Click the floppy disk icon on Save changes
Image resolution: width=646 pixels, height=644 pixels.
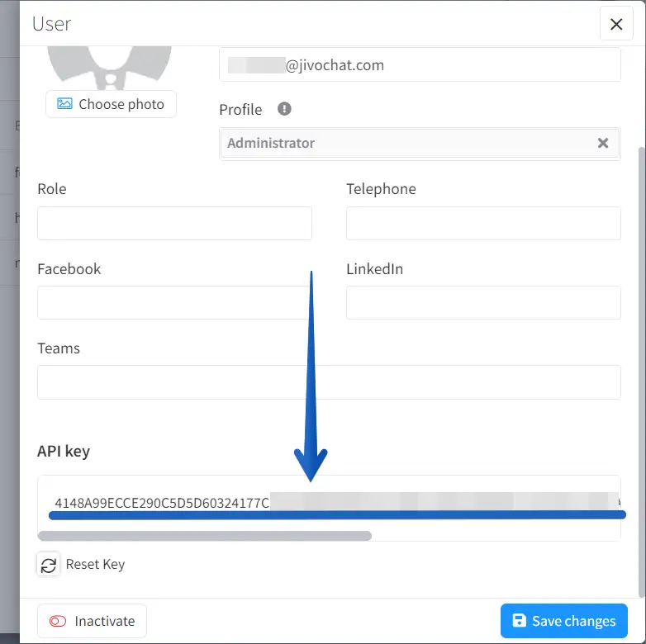point(520,621)
